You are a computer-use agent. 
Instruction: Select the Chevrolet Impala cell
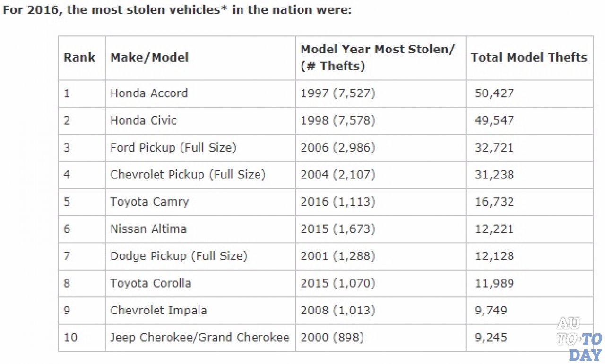(158, 310)
